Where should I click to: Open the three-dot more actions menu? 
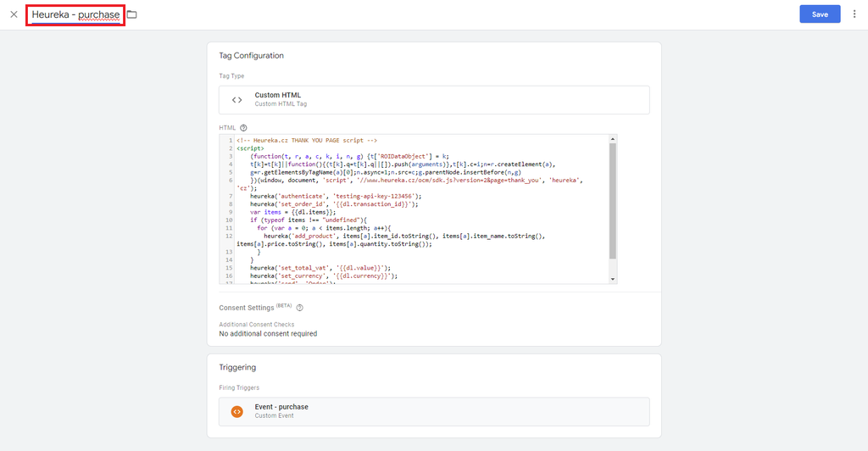click(x=854, y=14)
